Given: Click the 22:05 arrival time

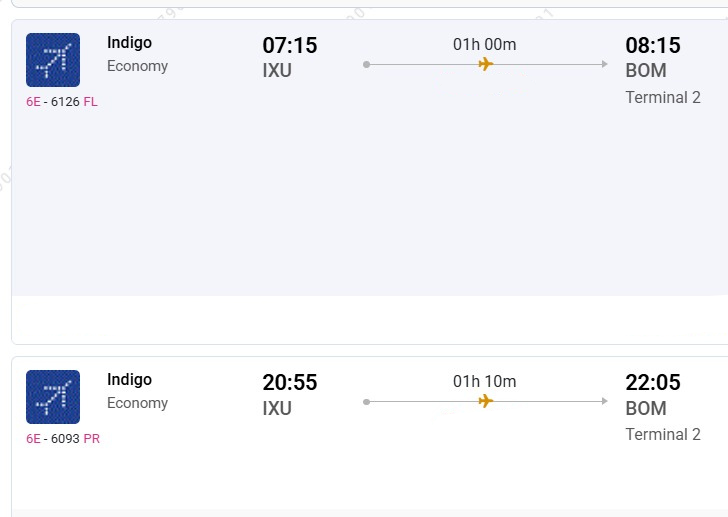Looking at the screenshot, I should coord(652,382).
